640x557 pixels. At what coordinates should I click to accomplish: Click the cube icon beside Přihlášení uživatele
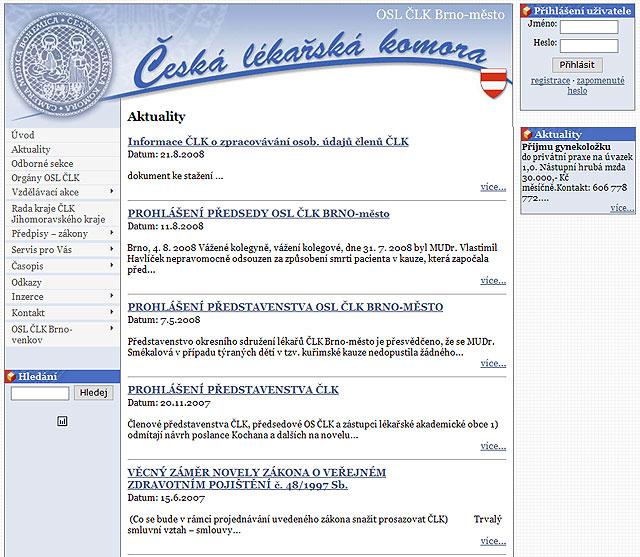[x=527, y=10]
